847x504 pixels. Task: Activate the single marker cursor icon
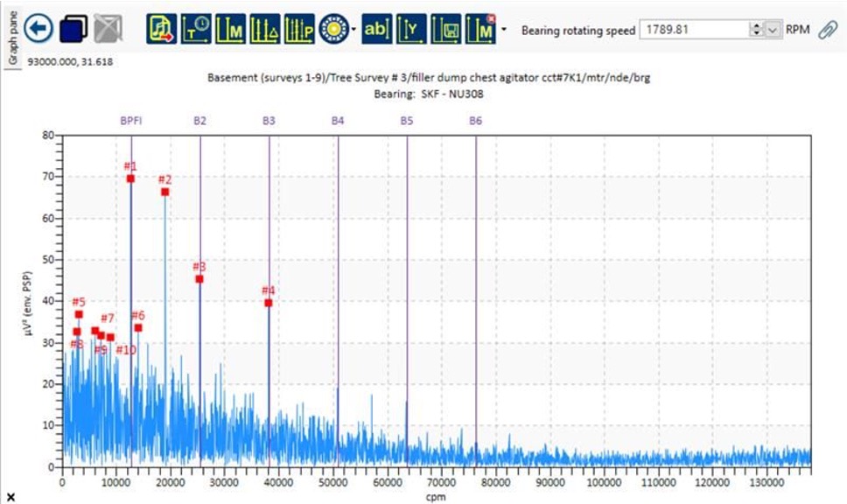231,29
